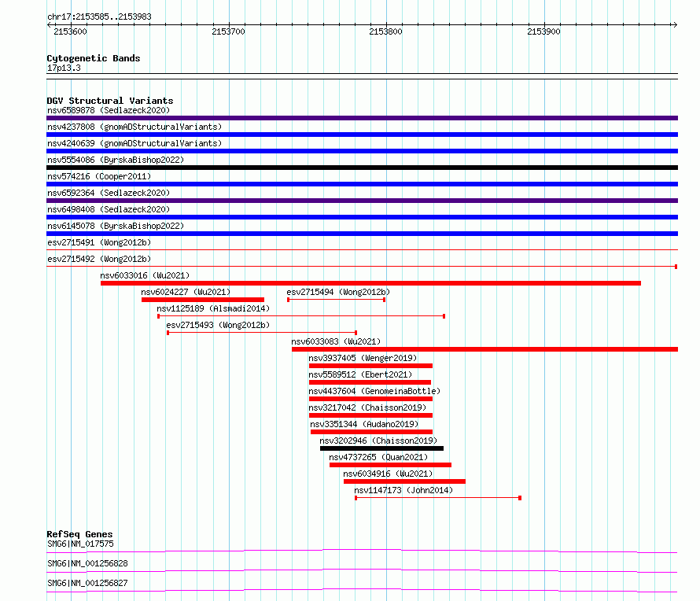Open nsv5554086 (ByrskaBishop2022) entry
The image size is (700, 601).
click(116, 160)
